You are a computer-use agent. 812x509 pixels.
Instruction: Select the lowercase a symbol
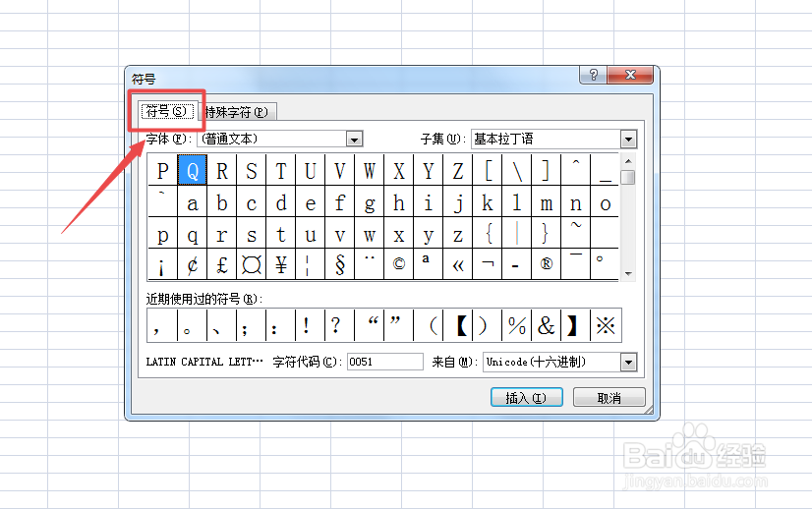(192, 201)
